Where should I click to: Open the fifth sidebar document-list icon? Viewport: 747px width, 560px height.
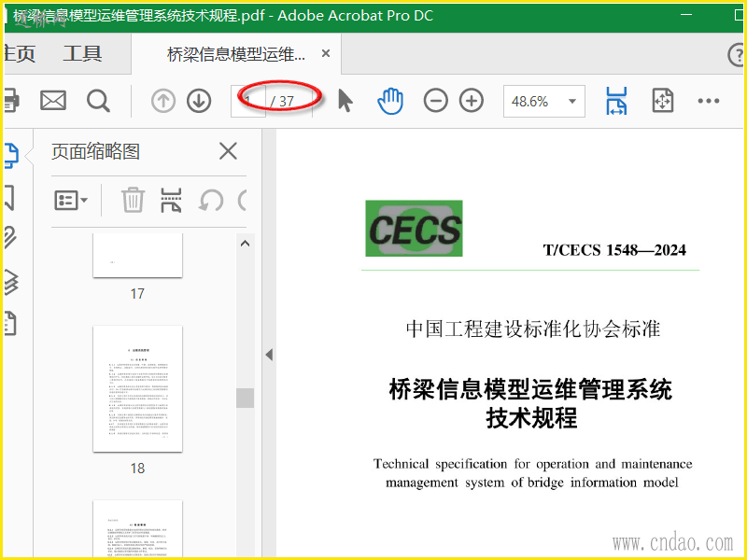(x=10, y=323)
